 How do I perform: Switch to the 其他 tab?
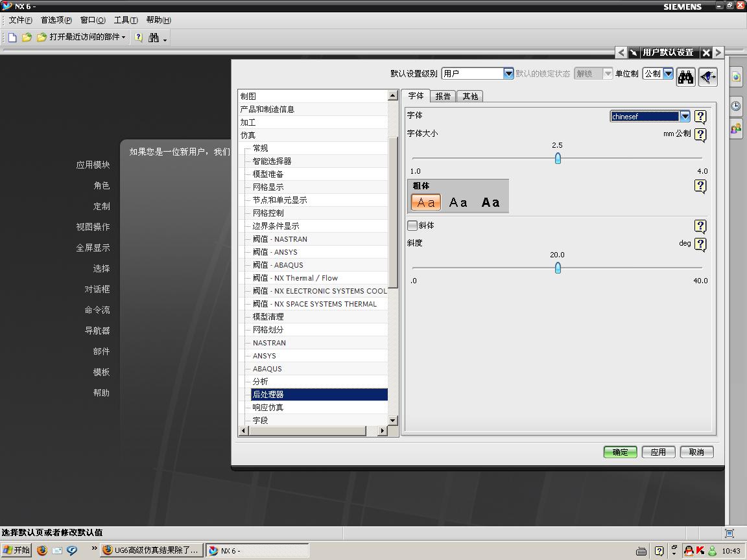click(470, 96)
